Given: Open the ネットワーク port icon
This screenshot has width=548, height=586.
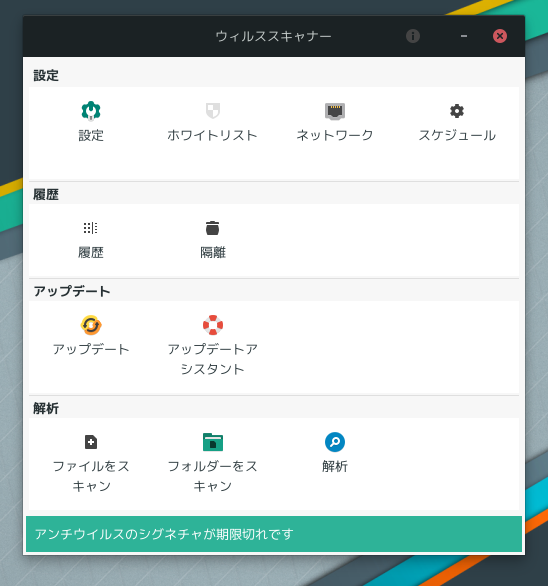Looking at the screenshot, I should pos(335,111).
